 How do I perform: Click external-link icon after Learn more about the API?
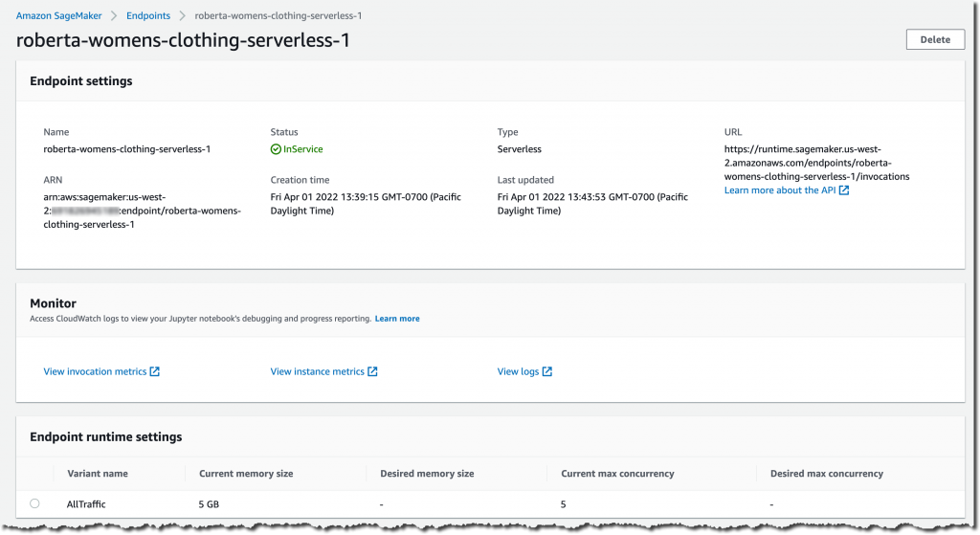844,190
